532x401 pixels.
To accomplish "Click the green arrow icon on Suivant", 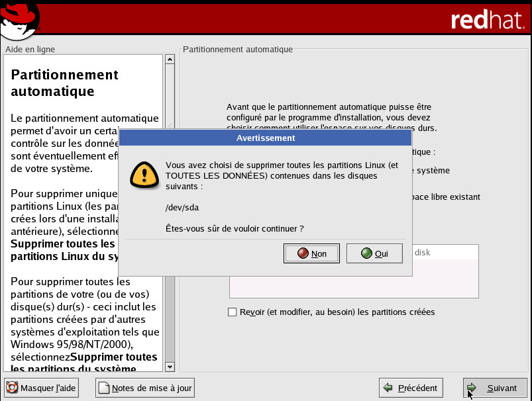I will coord(472,388).
